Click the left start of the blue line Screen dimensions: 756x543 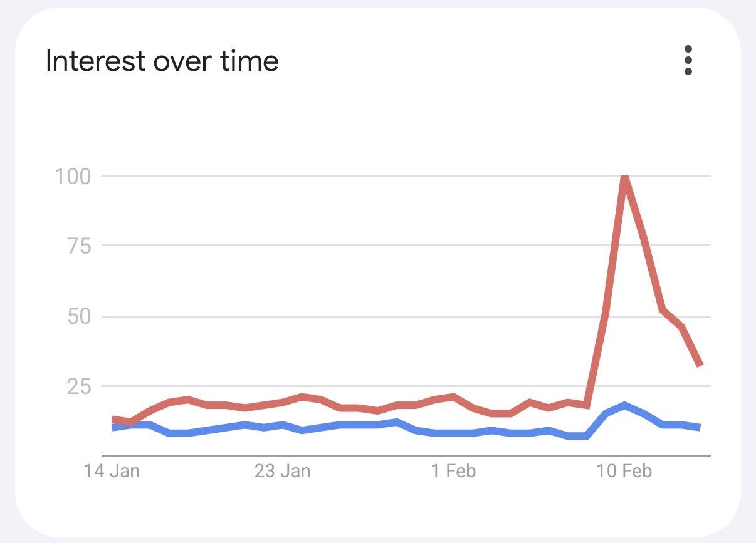pyautogui.click(x=113, y=427)
